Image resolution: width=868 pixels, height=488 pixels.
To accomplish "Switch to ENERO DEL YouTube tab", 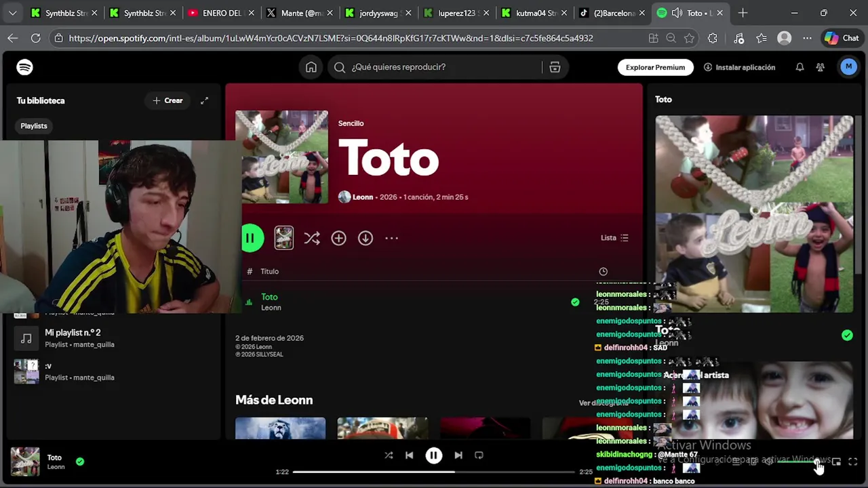I will [222, 13].
